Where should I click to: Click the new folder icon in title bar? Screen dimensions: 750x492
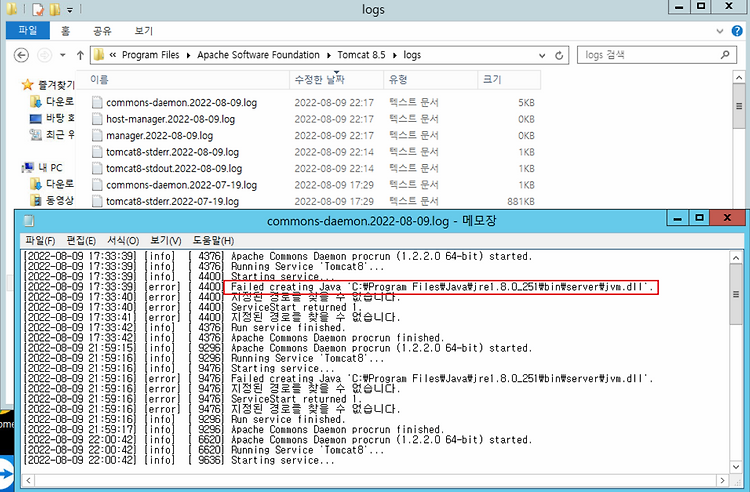(55, 9)
